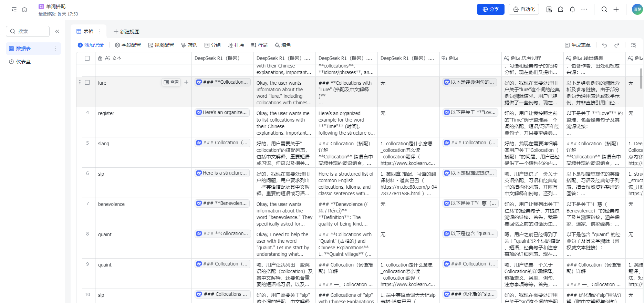The image size is (644, 303).
Task: Toggle the select-all checkbox in header row
Action: tap(87, 58)
